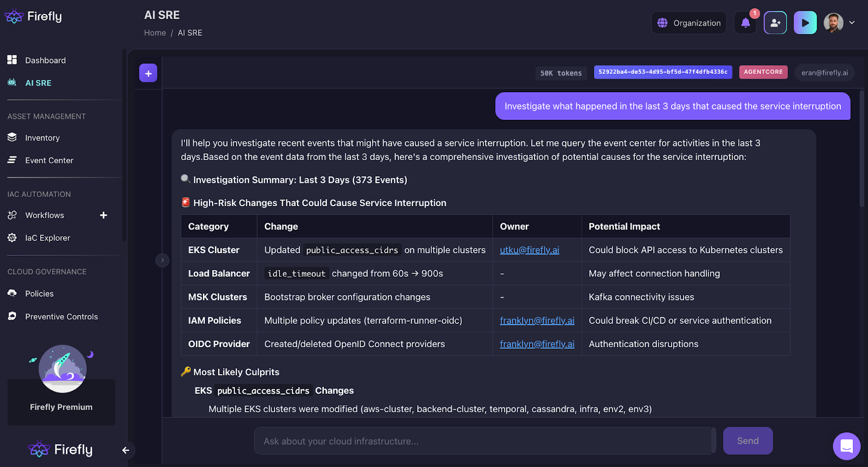This screenshot has height=467, width=868.
Task: Click the Firefly Premium label
Action: tap(61, 407)
